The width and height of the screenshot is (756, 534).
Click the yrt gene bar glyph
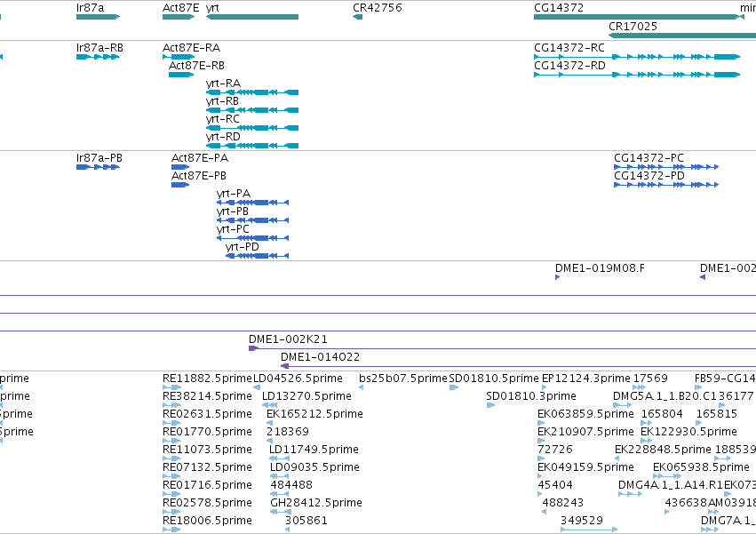point(252,17)
